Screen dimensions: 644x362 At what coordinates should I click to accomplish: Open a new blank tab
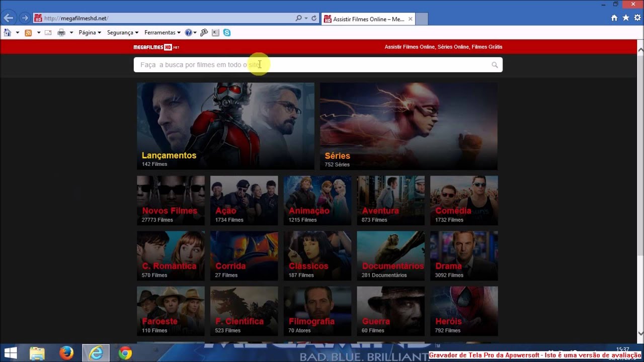[x=422, y=19]
